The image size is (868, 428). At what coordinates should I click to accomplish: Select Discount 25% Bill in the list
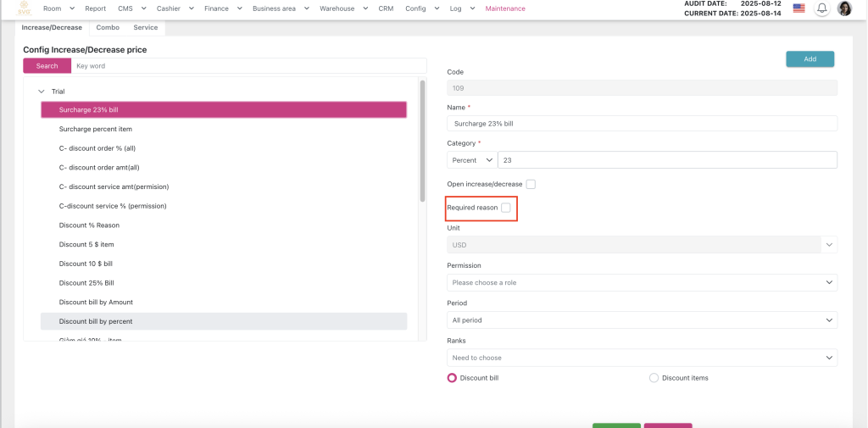click(x=86, y=283)
